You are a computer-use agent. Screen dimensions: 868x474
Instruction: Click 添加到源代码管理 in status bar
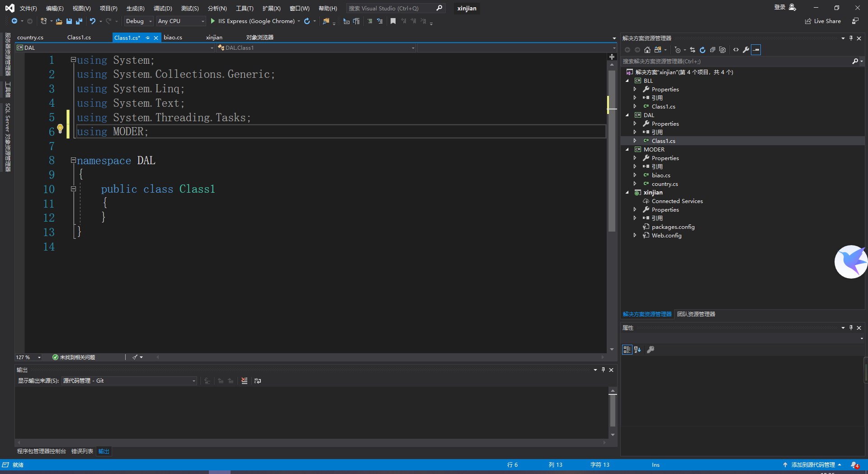tap(812, 465)
